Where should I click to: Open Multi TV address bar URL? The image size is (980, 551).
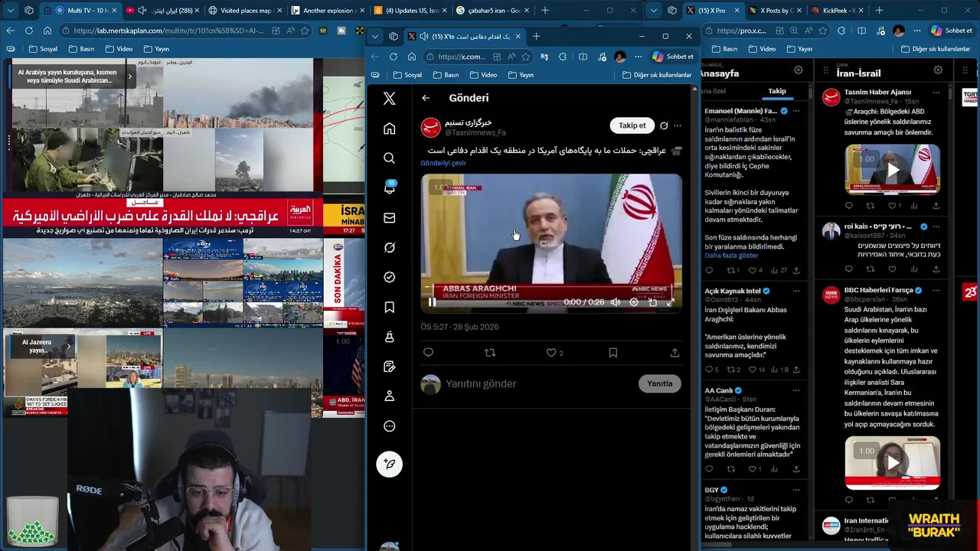[169, 31]
